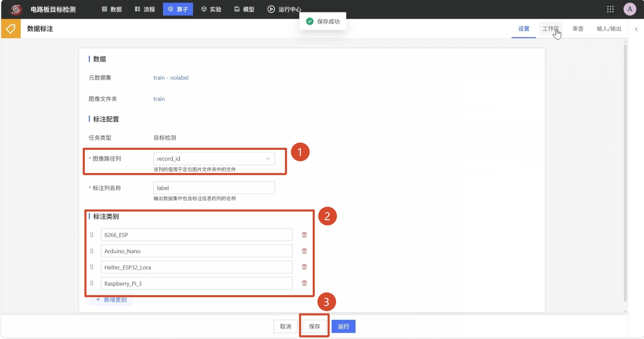This screenshot has height=339, width=644.
Task: Open the 数据 menu in top navigation
Action: (112, 9)
